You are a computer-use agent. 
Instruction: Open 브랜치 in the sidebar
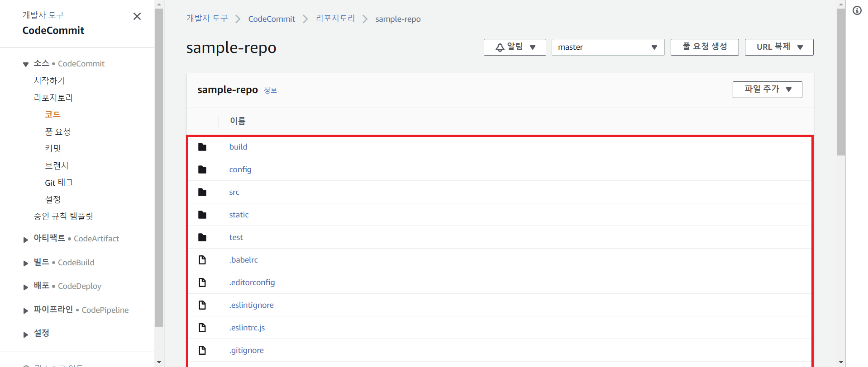(x=57, y=165)
